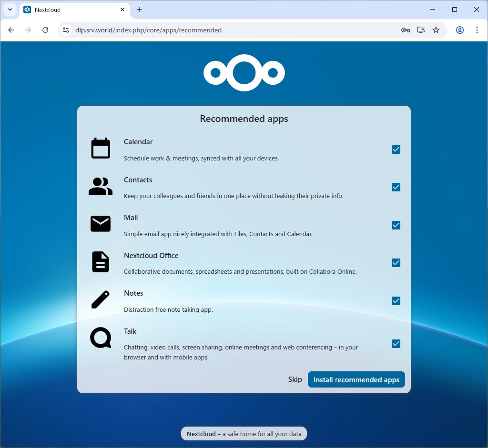Click the Contacts people icon

point(101,186)
